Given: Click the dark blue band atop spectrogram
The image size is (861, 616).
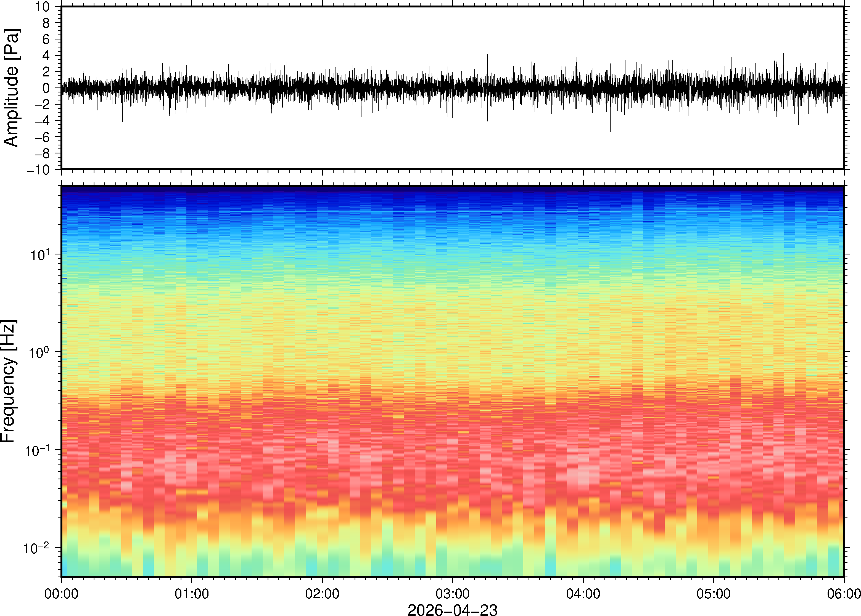Looking at the screenshot, I should [x=452, y=189].
